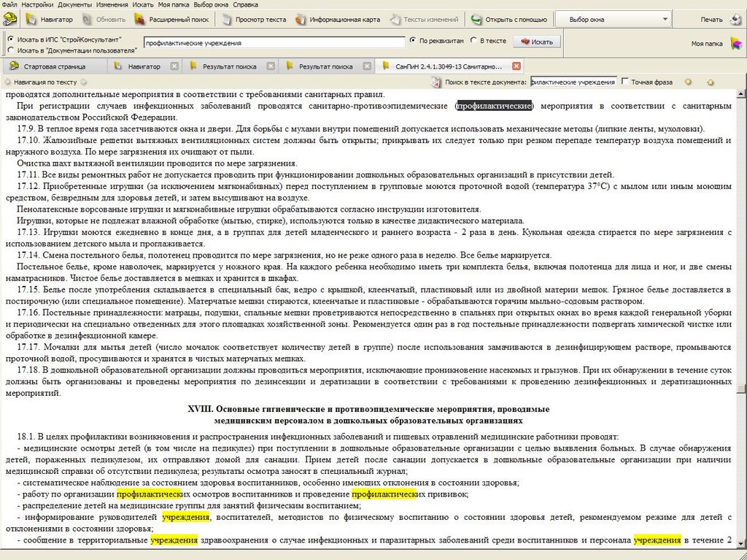Select Искать в ИПС "СтройКонсультант" radio button
Image resolution: width=747 pixels, height=560 pixels.
coord(11,39)
